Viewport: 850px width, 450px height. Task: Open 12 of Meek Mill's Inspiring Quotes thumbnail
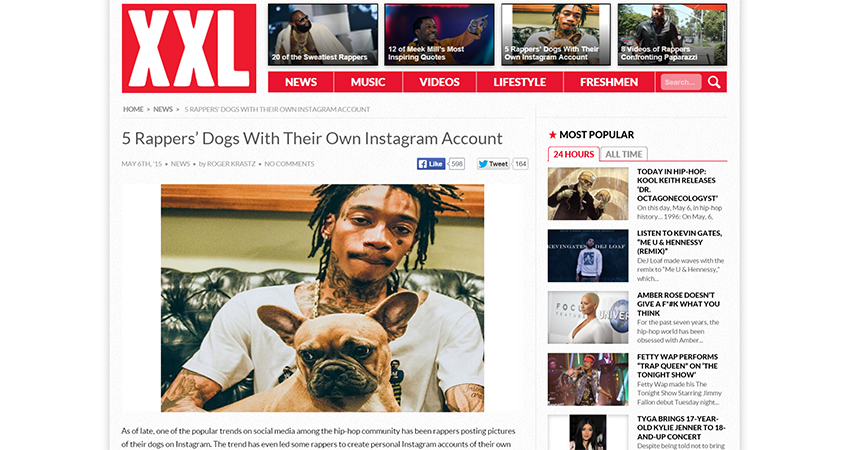click(x=439, y=35)
